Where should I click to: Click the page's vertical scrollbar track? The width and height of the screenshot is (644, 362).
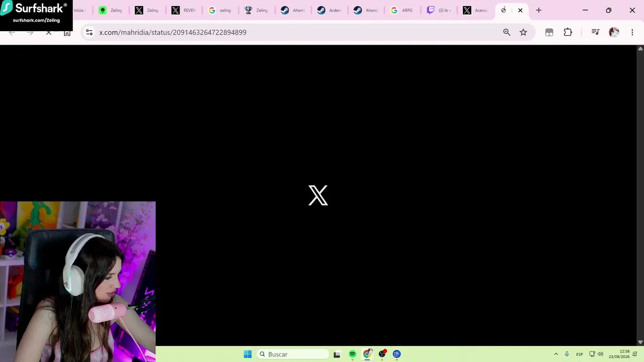640,195
